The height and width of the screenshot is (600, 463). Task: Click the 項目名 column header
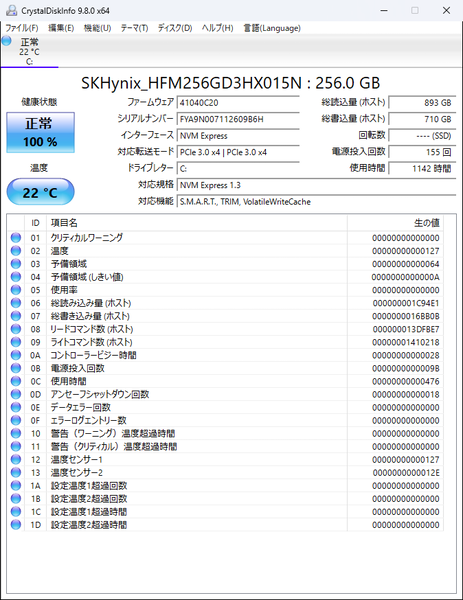[x=197, y=223]
